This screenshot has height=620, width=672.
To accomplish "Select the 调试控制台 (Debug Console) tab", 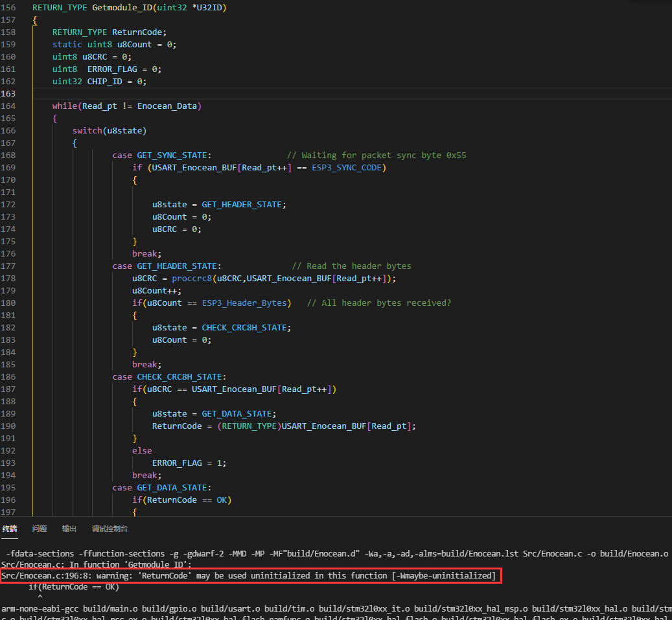I will (x=110, y=529).
